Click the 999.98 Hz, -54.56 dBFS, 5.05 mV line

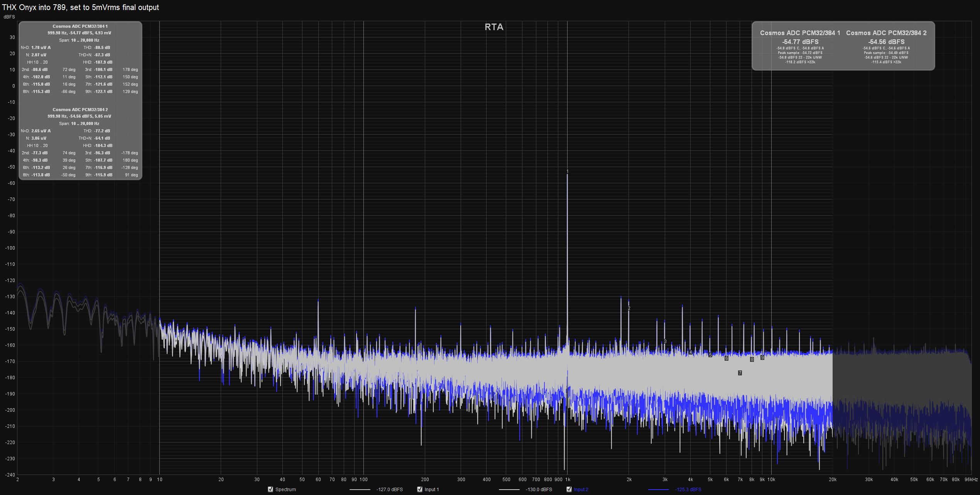click(79, 117)
